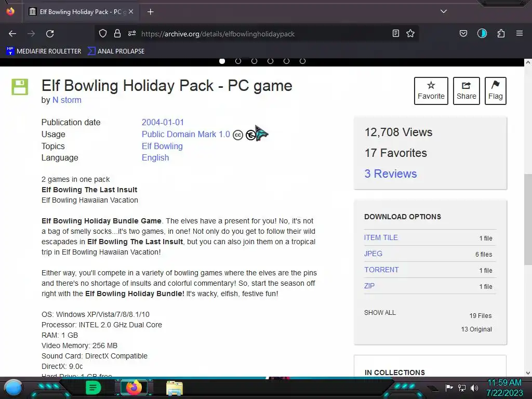Click the scrollbar up arrow
The width and height of the screenshot is (532, 399).
tap(528, 62)
